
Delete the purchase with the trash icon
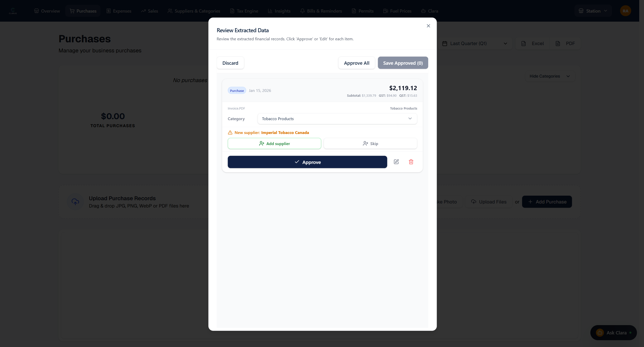(x=411, y=162)
